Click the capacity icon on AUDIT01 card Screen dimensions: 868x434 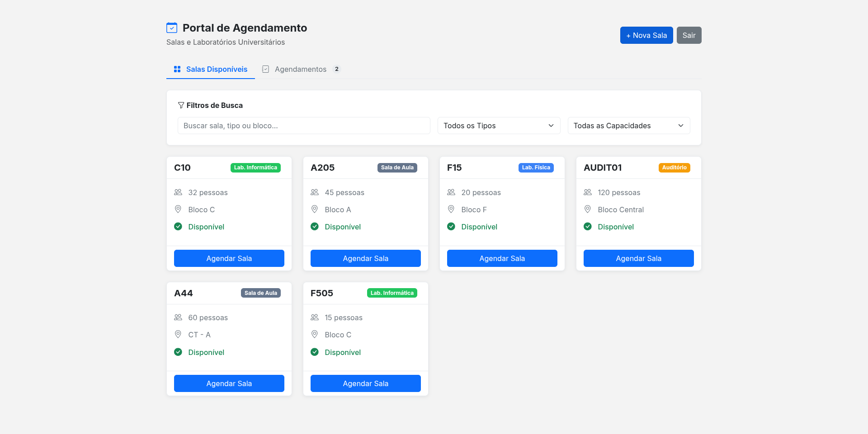click(x=588, y=192)
